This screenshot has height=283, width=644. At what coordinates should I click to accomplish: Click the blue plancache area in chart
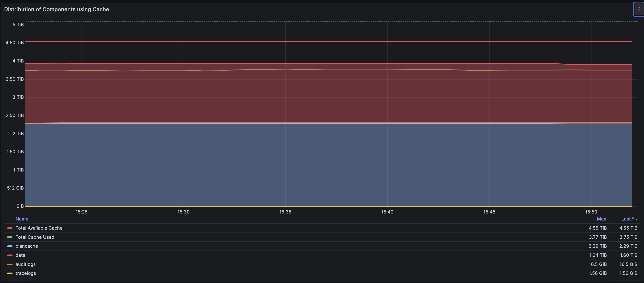[x=329, y=165]
